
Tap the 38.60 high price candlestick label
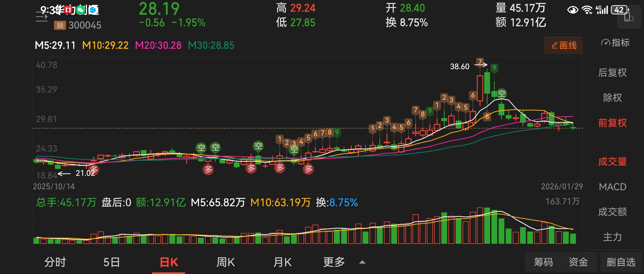coord(460,66)
